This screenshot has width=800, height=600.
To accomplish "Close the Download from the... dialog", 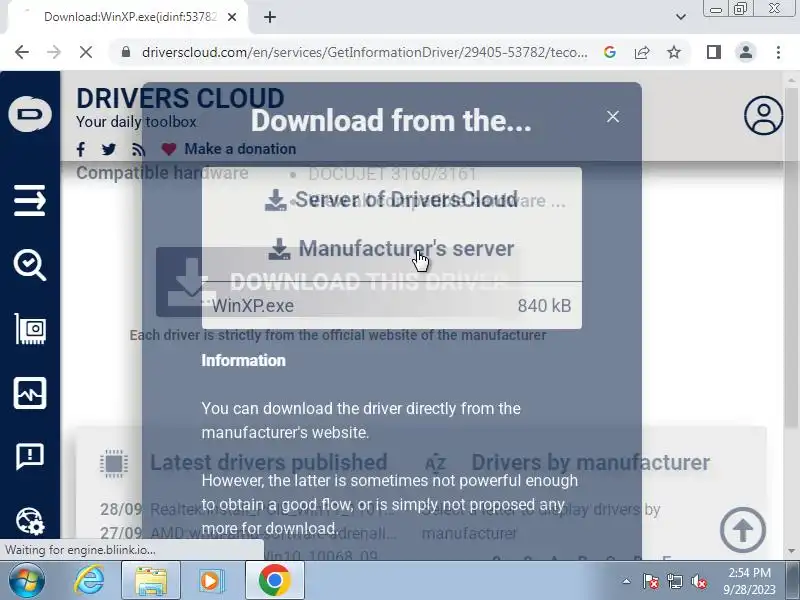I will (613, 117).
